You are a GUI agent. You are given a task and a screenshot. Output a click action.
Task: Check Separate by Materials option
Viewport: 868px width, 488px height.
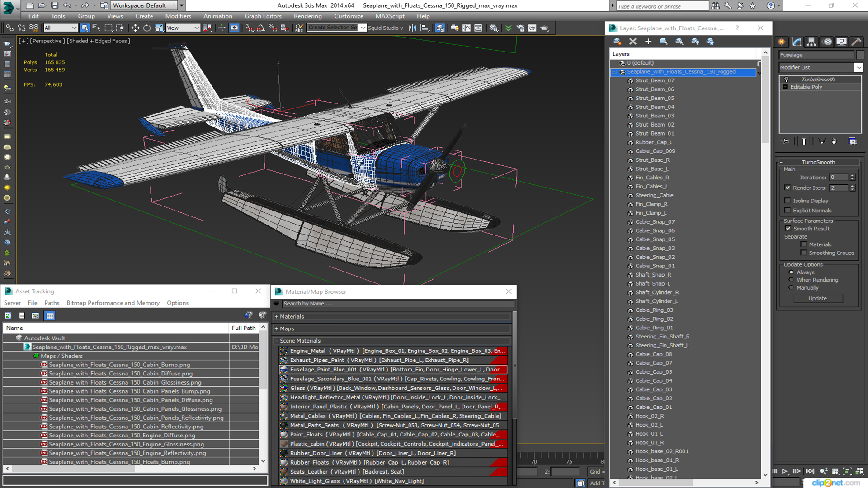point(803,244)
